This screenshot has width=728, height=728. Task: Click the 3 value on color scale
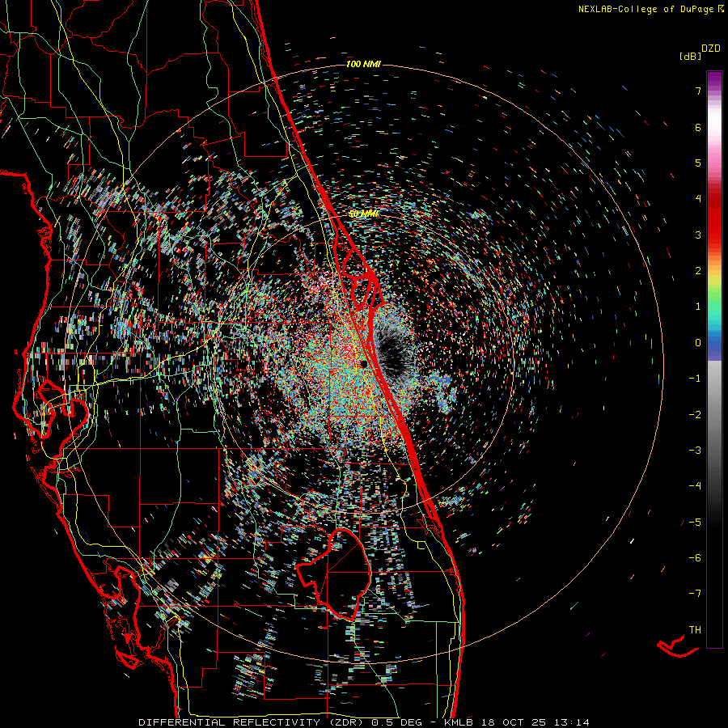[698, 235]
